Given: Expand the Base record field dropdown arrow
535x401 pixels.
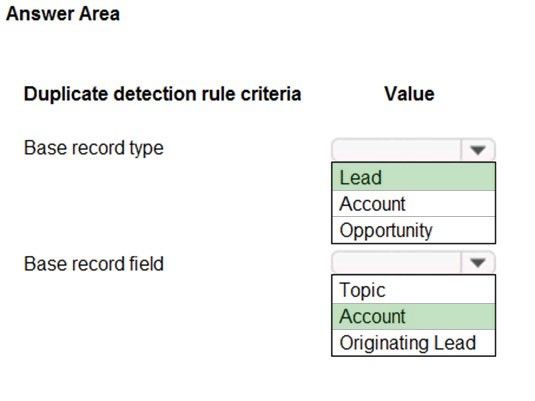Looking at the screenshot, I should [x=477, y=262].
